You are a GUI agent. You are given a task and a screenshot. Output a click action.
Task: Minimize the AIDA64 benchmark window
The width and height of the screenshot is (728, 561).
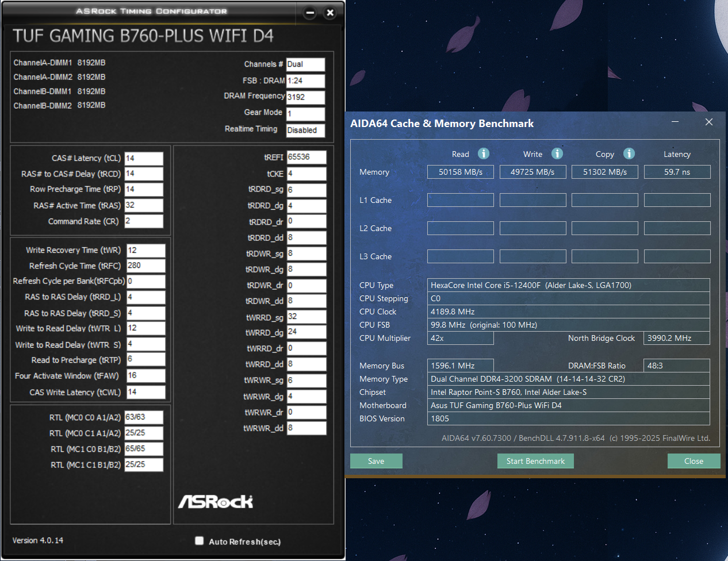click(x=675, y=122)
